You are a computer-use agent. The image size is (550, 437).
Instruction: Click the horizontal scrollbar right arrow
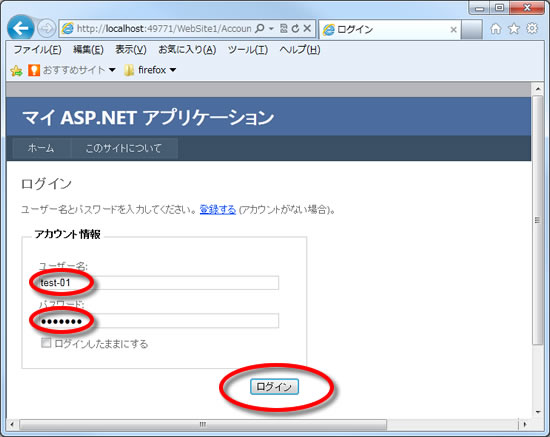tap(525, 424)
